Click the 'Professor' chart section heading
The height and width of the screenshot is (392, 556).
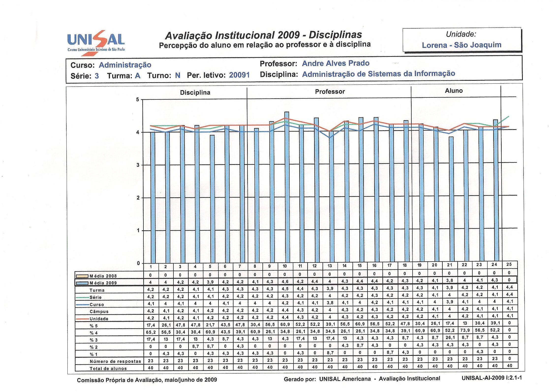330,92
